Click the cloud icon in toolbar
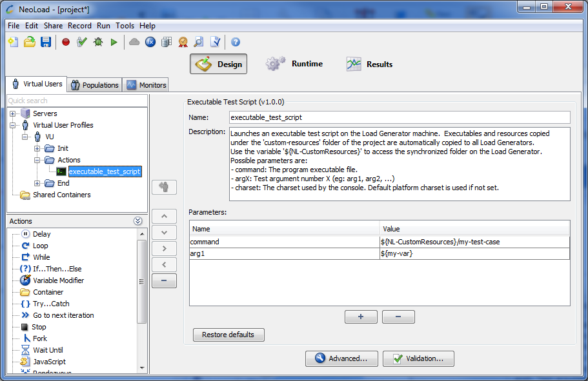Image resolution: width=588 pixels, height=381 pixels. (134, 42)
